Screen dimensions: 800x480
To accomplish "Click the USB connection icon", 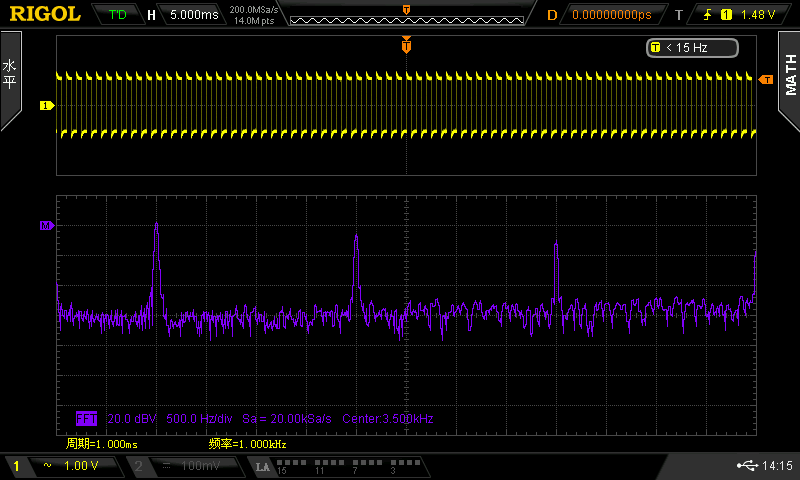I will (x=745, y=466).
